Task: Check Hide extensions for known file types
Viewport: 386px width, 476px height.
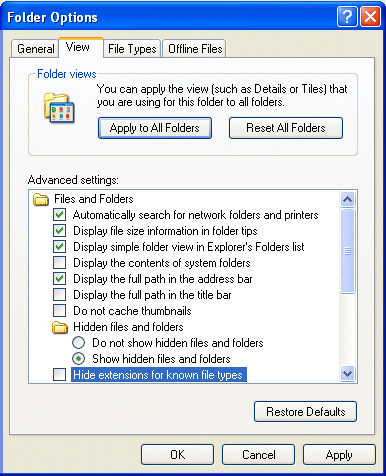Action: tap(60, 375)
